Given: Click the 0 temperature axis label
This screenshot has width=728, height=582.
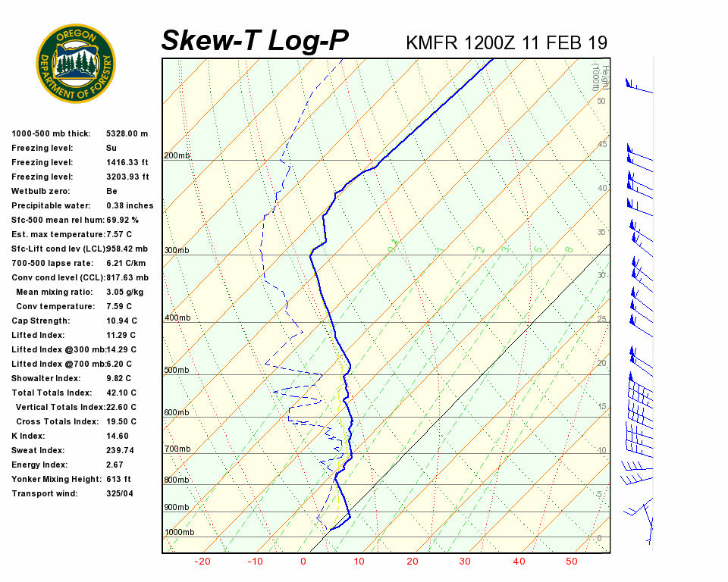Looking at the screenshot, I should (x=303, y=562).
